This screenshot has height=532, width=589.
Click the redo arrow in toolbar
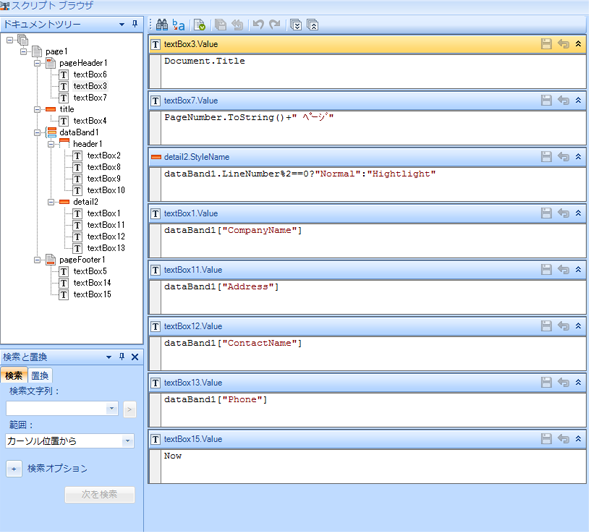[275, 25]
